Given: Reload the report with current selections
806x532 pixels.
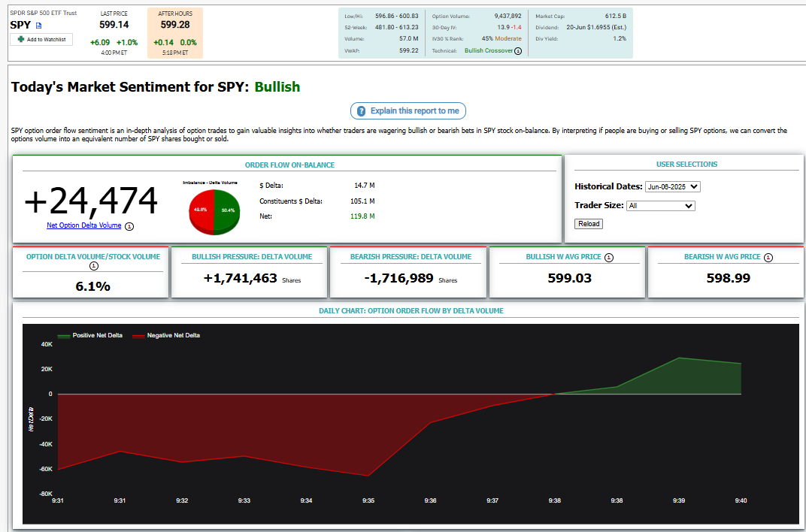Looking at the screenshot, I should pyautogui.click(x=589, y=224).
